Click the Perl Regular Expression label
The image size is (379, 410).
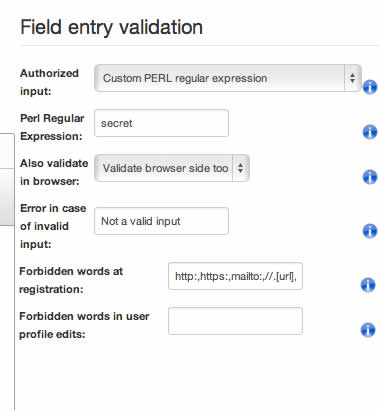point(52,127)
